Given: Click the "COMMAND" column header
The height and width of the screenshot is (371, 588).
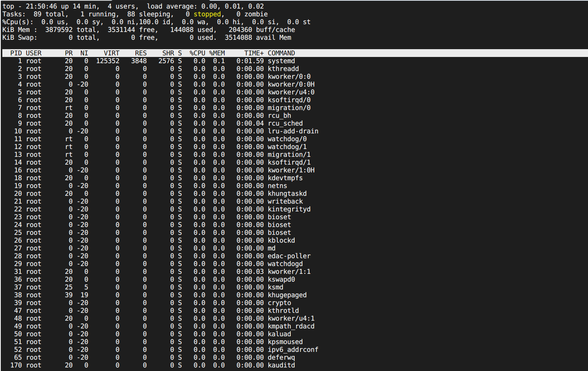Looking at the screenshot, I should [281, 53].
